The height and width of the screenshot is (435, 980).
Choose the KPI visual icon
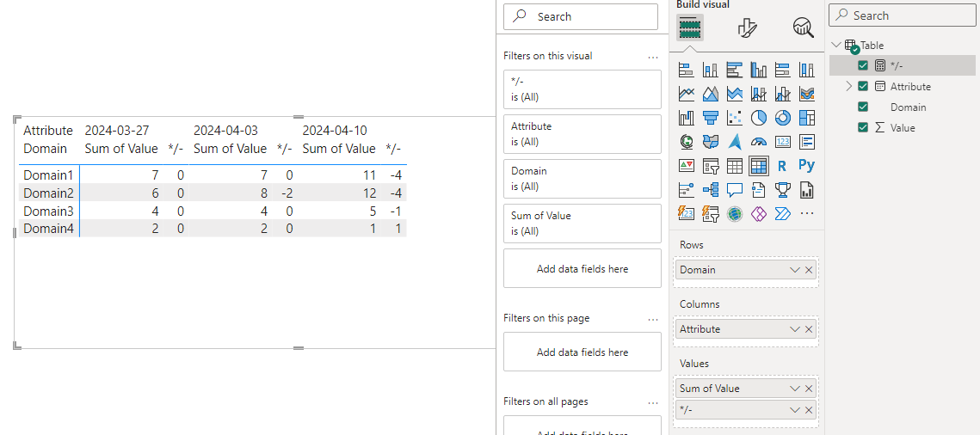pos(687,165)
